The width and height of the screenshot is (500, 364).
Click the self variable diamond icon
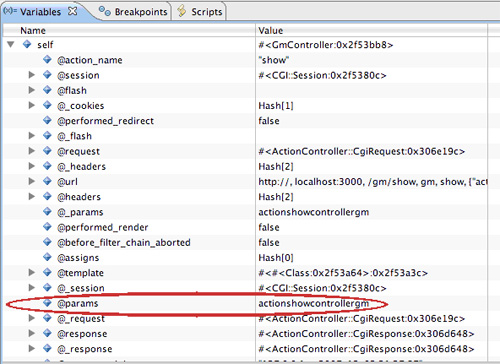pos(27,44)
